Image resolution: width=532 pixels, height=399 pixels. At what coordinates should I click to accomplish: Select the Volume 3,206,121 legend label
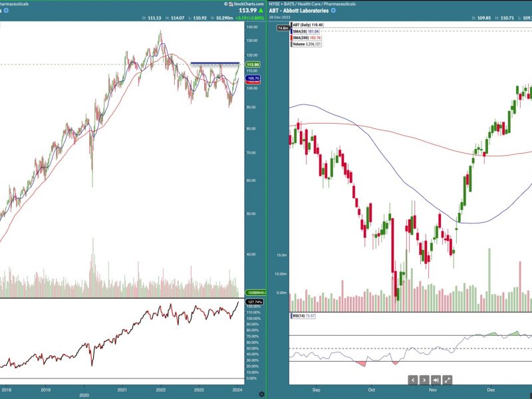[306, 44]
